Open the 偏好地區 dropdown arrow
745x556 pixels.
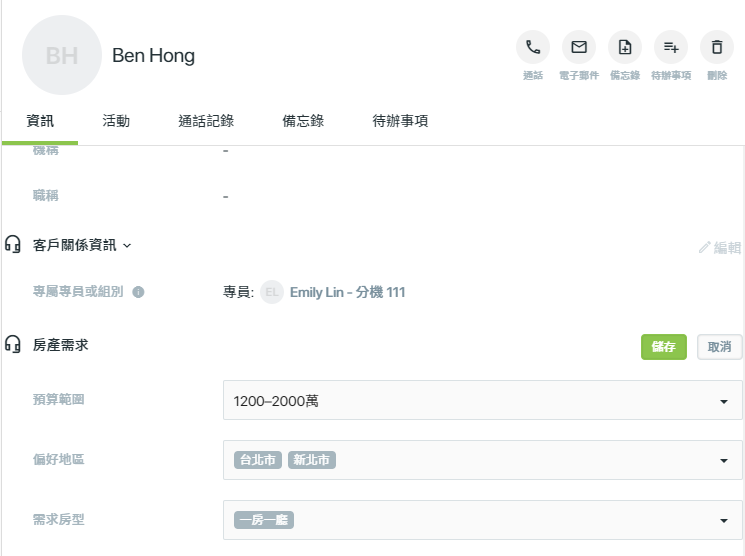[x=724, y=460]
